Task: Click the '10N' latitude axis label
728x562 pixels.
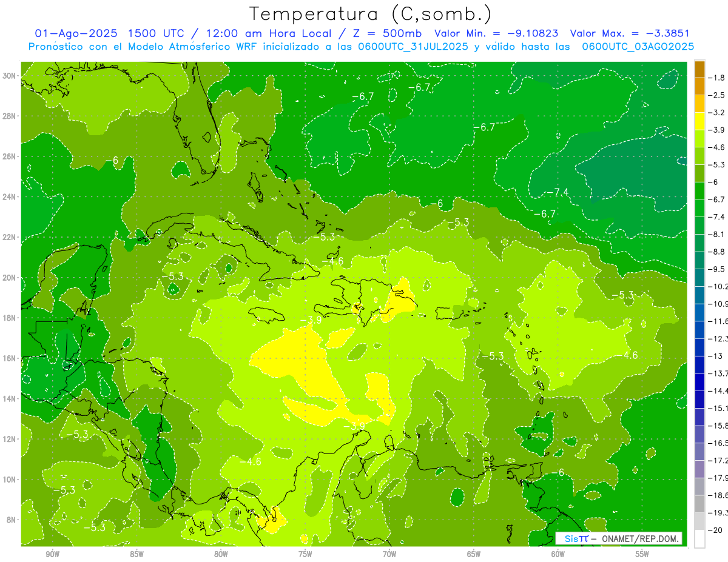Action: click(x=10, y=480)
